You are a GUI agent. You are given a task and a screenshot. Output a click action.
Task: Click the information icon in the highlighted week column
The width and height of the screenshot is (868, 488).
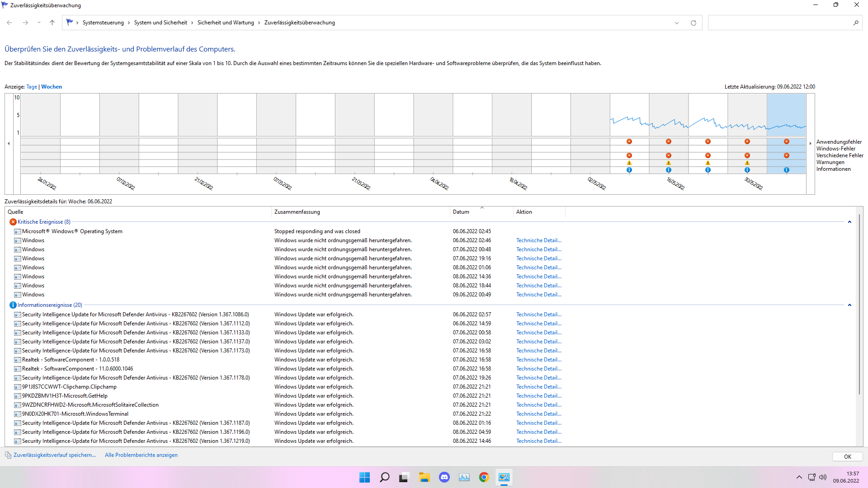click(x=787, y=170)
